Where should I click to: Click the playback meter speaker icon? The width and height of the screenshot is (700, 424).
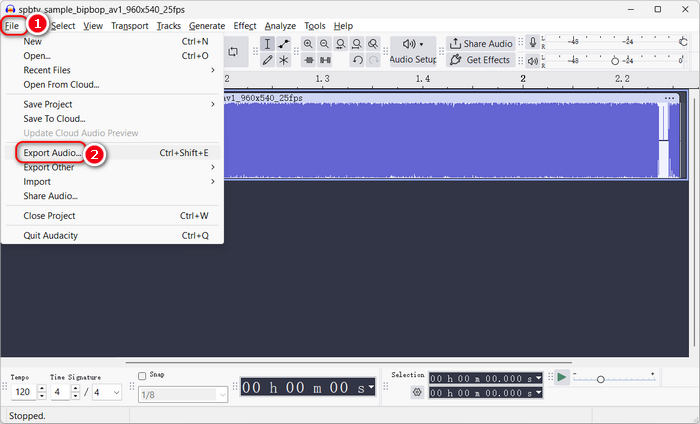(x=532, y=61)
